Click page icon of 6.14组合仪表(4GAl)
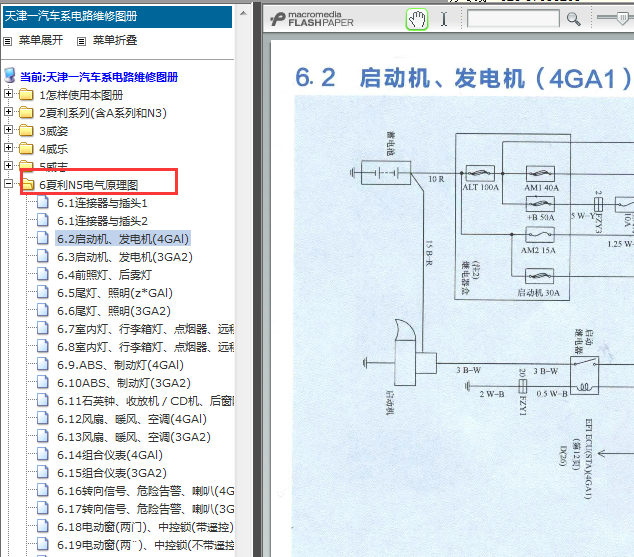Screen dimensions: 634x557 pyautogui.click(x=43, y=454)
